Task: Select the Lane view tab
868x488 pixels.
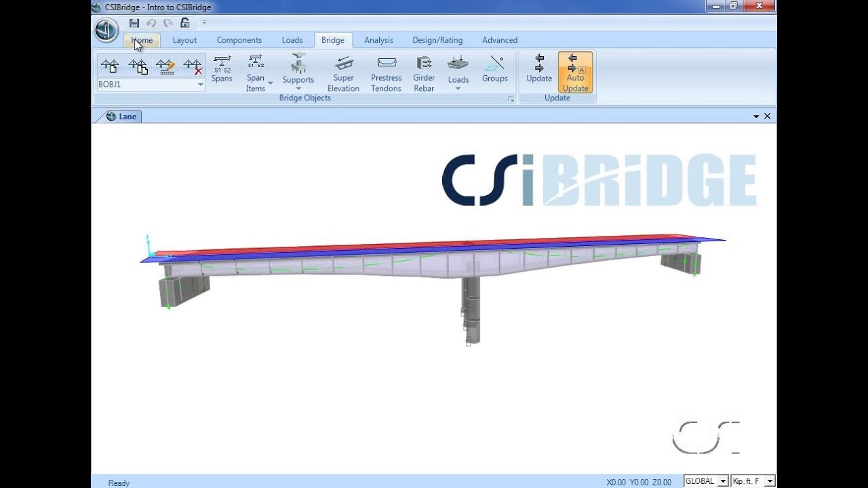Action: tap(122, 117)
